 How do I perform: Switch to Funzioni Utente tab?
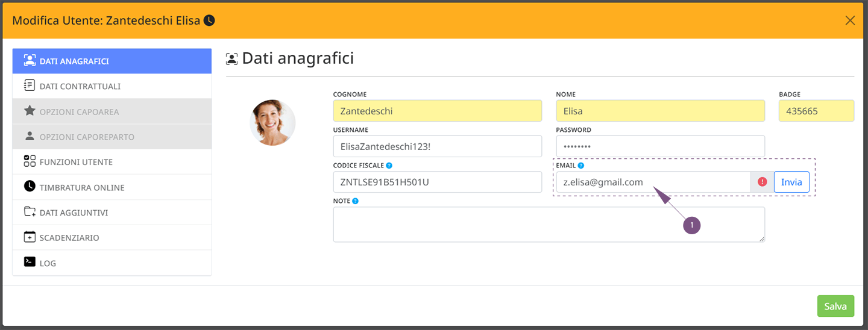click(112, 162)
